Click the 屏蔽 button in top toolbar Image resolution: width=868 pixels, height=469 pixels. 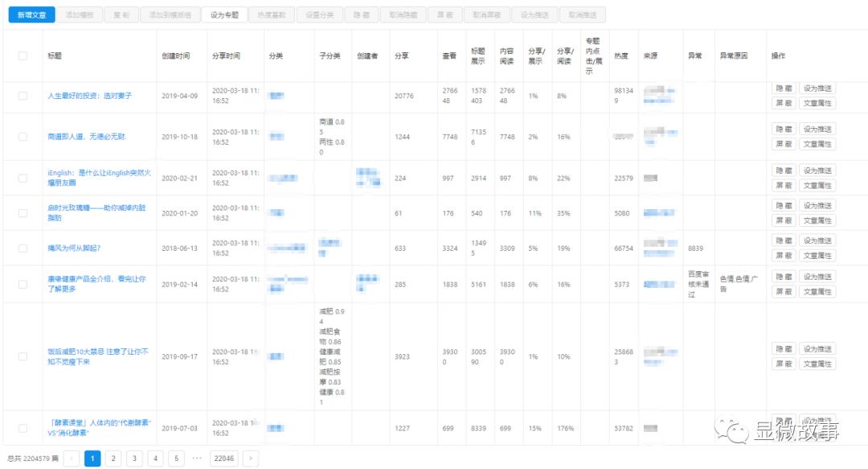[x=445, y=15]
